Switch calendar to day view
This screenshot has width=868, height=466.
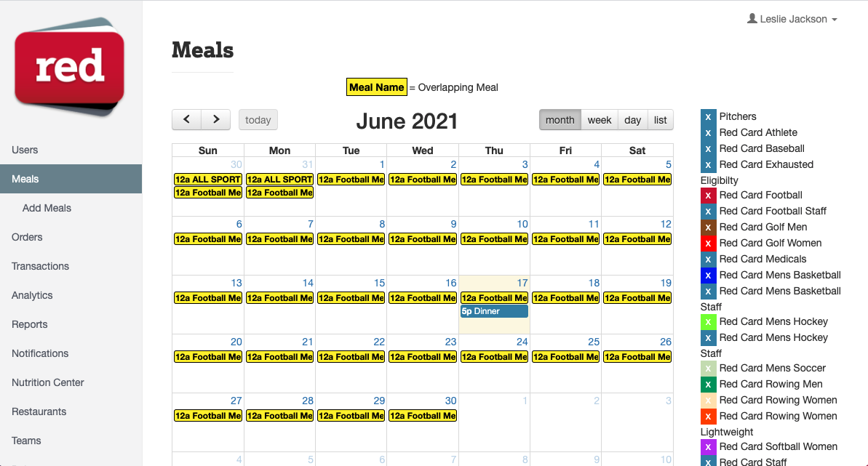click(x=632, y=120)
